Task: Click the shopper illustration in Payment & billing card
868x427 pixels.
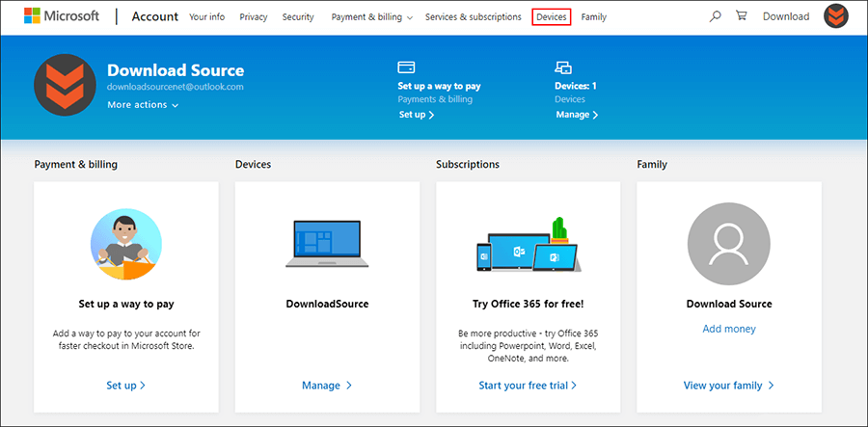Action: [126, 244]
